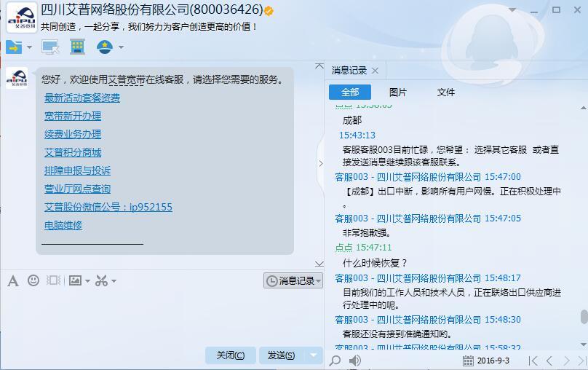Viewport: 588px width, 370px height.
Task: Jump to first page of message history
Action: pos(533,361)
